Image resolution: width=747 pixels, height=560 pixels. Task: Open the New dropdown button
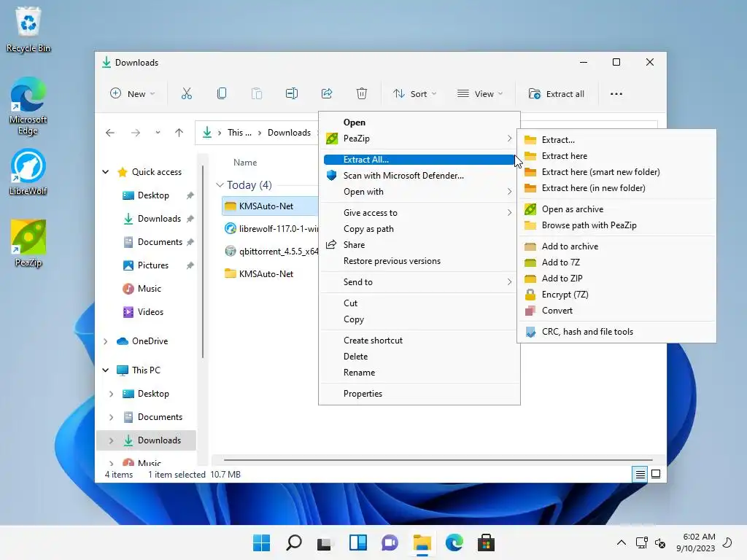coord(133,94)
